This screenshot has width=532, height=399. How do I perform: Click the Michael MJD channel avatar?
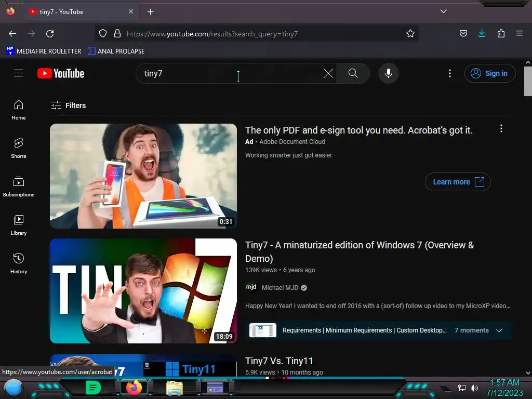coord(251,287)
